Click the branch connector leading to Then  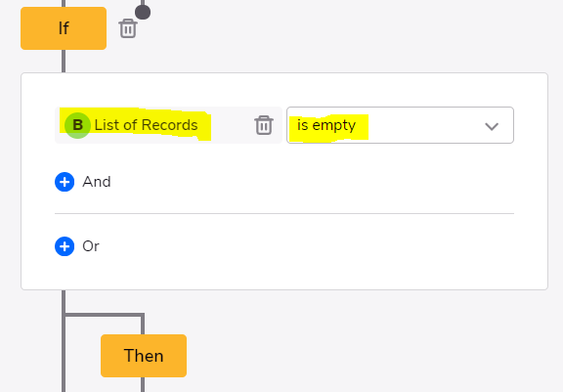(105, 315)
